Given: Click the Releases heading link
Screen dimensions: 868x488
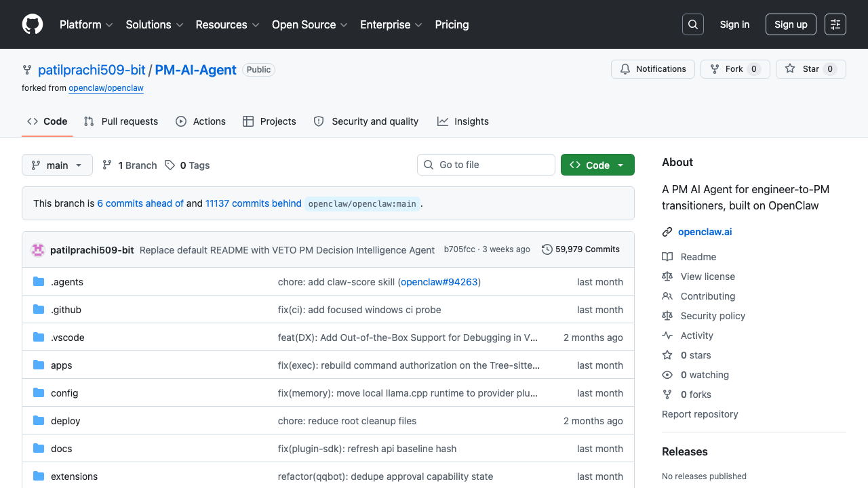Looking at the screenshot, I should coord(685,451).
